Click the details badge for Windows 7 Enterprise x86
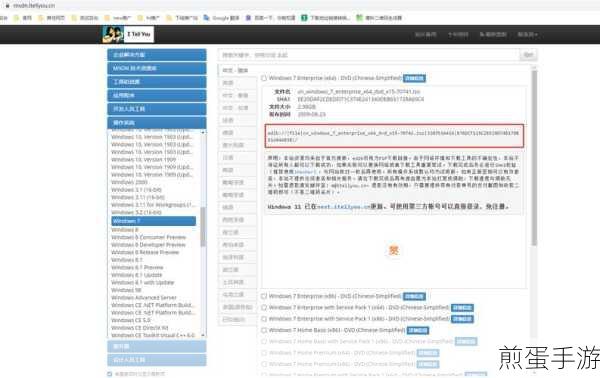This screenshot has height=378, width=600. pyautogui.click(x=414, y=297)
